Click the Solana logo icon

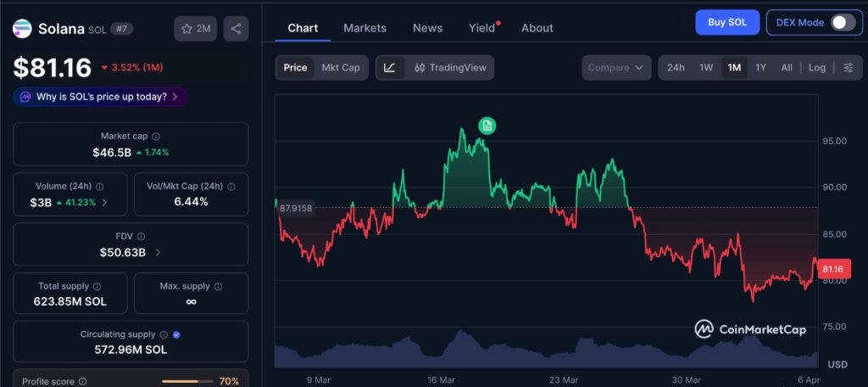[x=22, y=29]
